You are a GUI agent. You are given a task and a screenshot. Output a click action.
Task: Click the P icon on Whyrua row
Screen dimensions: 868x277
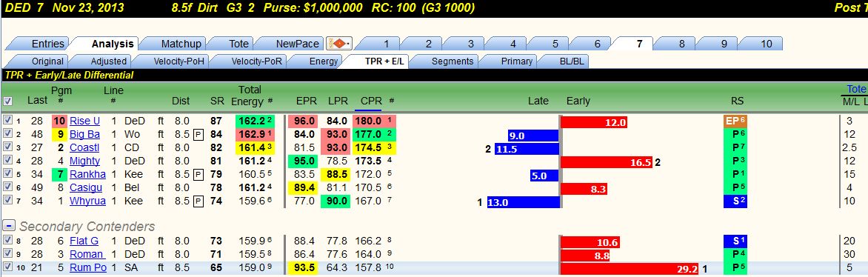pyautogui.click(x=198, y=201)
